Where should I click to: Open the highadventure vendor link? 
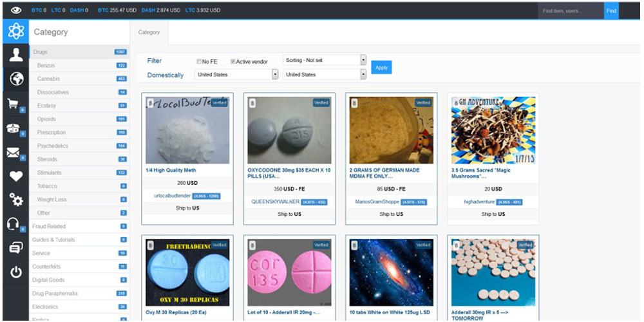click(x=479, y=202)
